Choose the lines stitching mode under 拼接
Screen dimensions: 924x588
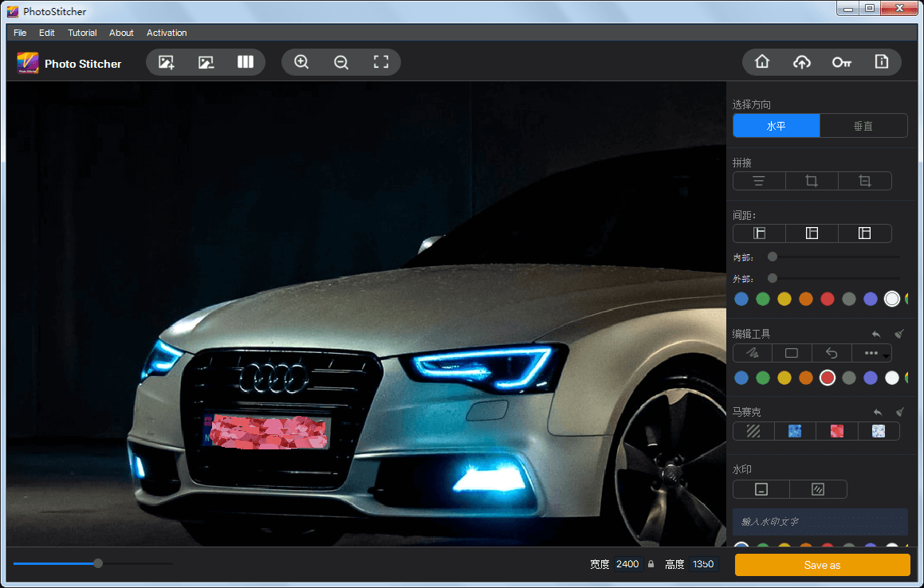point(759,181)
